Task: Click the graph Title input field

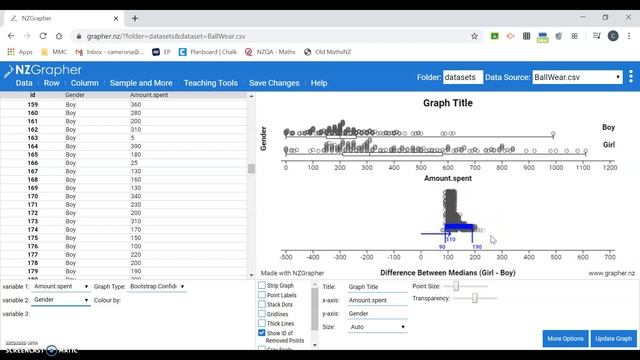Action: (x=378, y=287)
